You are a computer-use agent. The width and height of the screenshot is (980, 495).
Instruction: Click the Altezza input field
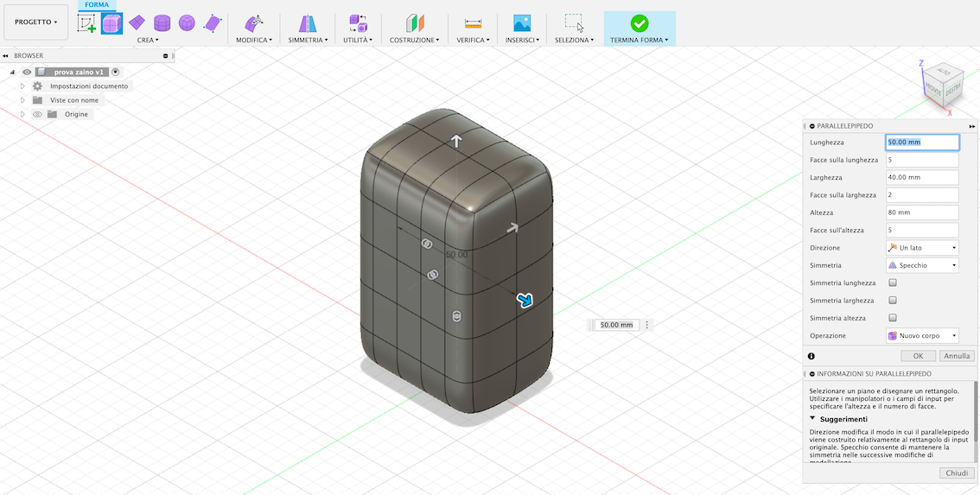[922, 213]
